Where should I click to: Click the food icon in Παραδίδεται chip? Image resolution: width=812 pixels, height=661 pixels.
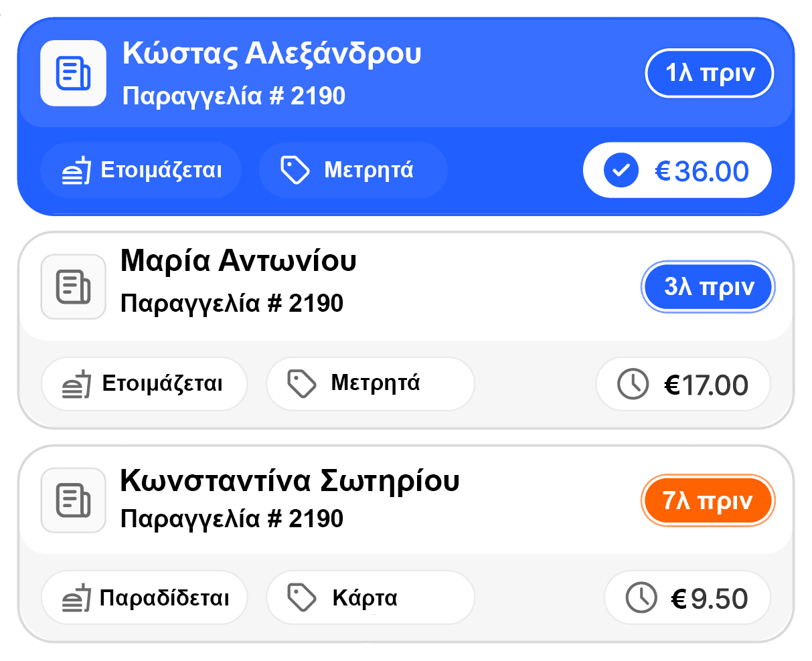(76, 597)
